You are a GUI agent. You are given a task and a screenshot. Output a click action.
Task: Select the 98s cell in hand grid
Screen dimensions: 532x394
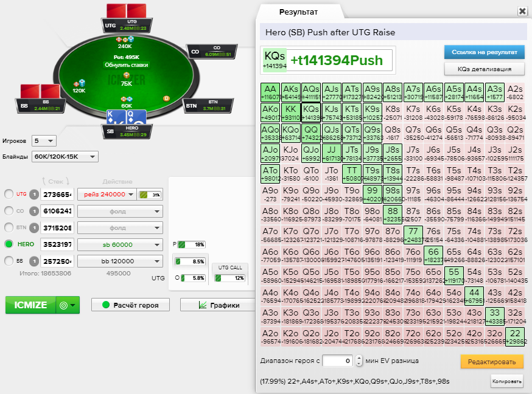tap(393, 194)
